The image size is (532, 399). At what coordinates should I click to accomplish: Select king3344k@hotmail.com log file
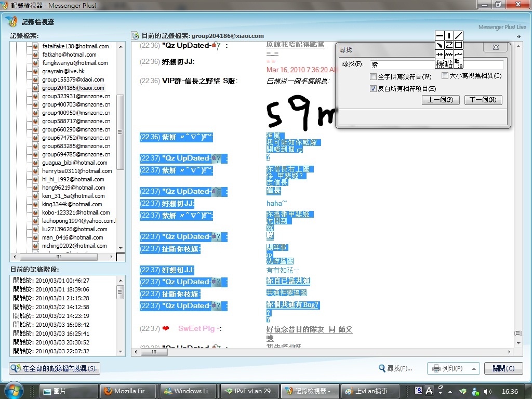pyautogui.click(x=72, y=204)
